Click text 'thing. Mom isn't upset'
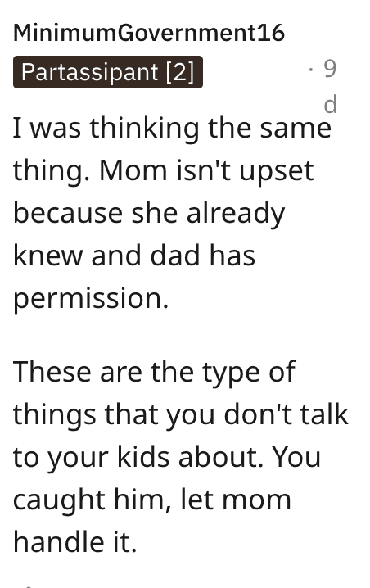Image resolution: width=370 pixels, height=588 pixels. (163, 171)
